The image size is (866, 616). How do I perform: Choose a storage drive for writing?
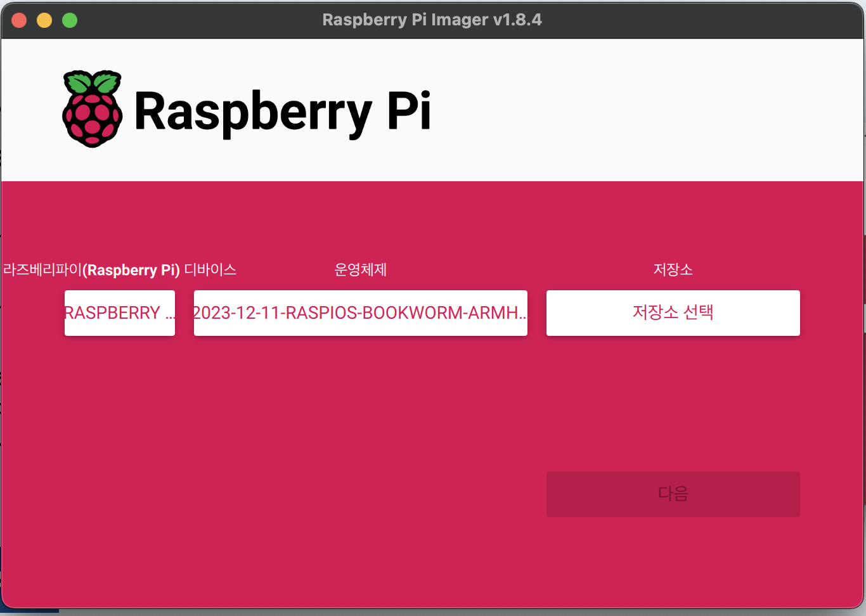(673, 312)
